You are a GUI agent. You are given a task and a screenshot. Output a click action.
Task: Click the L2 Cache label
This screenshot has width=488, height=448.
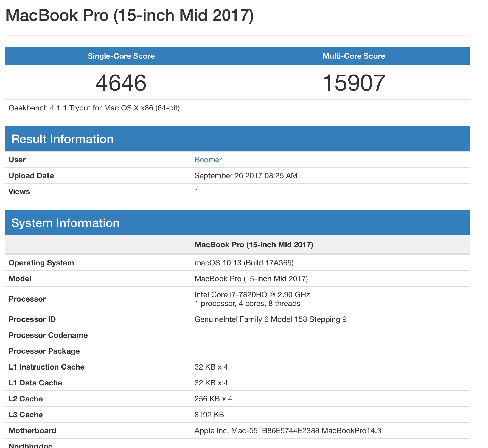click(26, 399)
